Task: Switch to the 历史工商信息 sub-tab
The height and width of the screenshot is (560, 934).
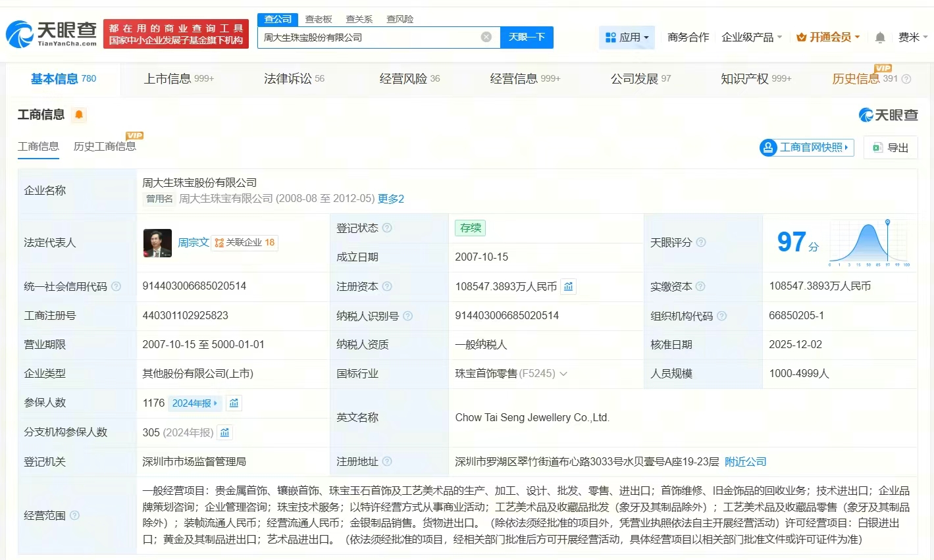Action: (x=105, y=146)
